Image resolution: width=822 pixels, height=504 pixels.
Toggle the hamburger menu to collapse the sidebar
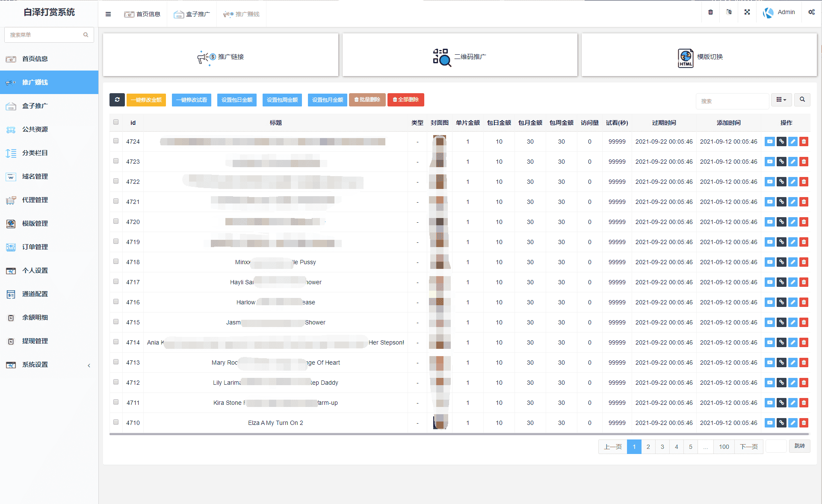pyautogui.click(x=108, y=14)
